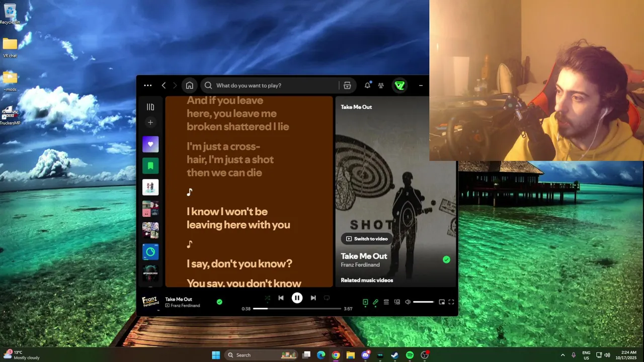Viewport: 644px width, 362px height.
Task: Jump to lyric 'And if you leave here'
Action: tap(238, 113)
